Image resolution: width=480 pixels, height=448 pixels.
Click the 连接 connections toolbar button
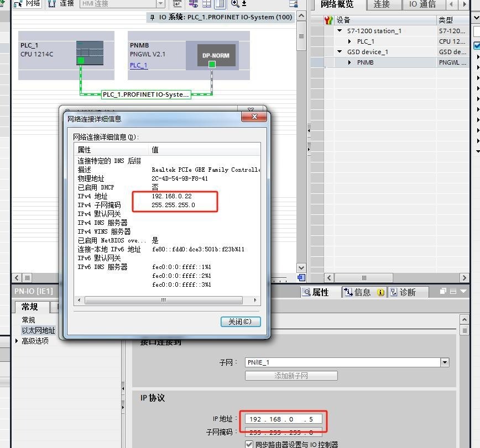pos(61,3)
